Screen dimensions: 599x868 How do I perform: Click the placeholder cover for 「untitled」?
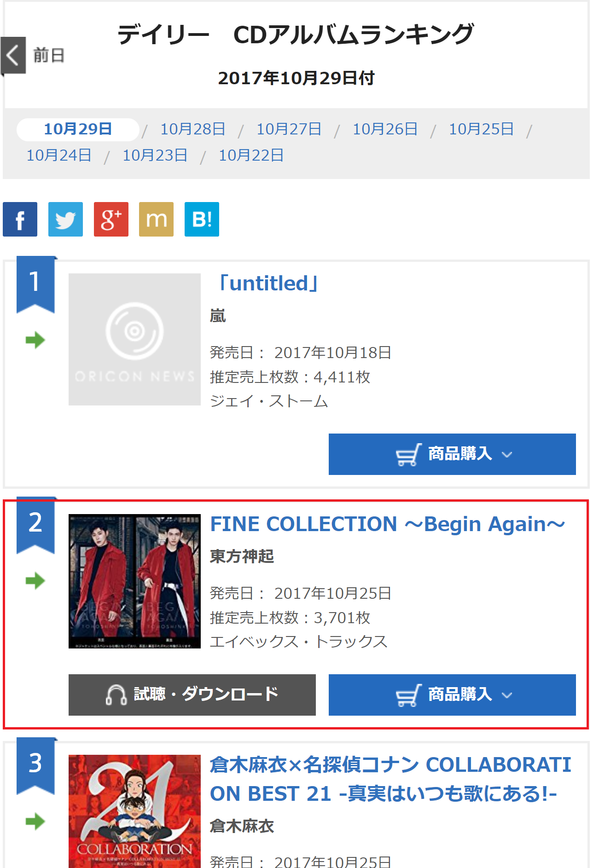[134, 339]
